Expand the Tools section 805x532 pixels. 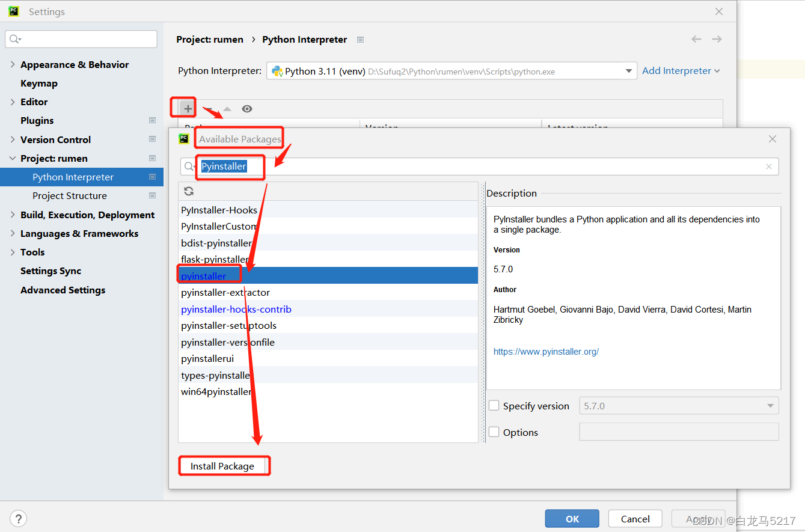(13, 252)
